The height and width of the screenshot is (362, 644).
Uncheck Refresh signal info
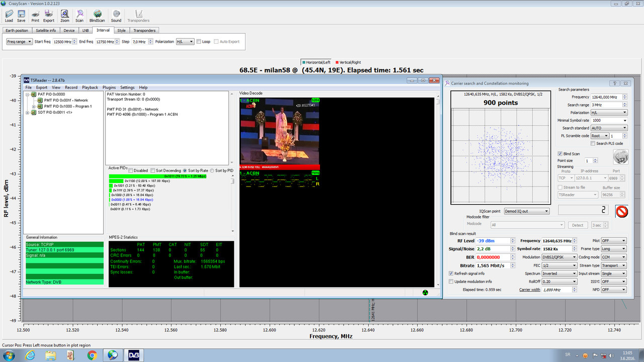[x=451, y=274]
